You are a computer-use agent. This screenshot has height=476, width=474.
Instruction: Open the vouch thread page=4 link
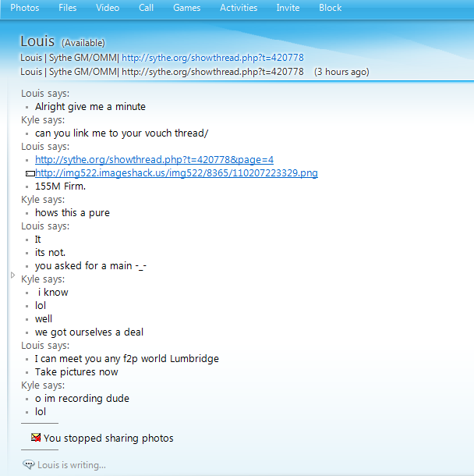154,160
